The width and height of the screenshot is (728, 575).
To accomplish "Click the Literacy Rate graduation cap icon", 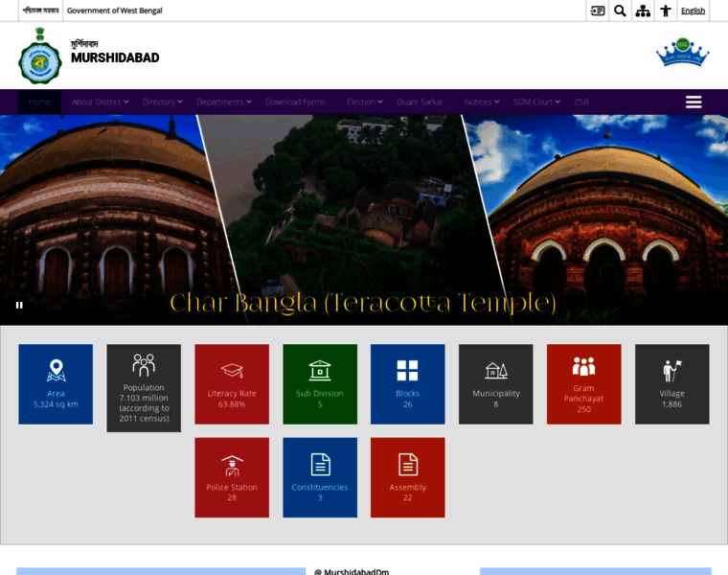I will pos(232,371).
